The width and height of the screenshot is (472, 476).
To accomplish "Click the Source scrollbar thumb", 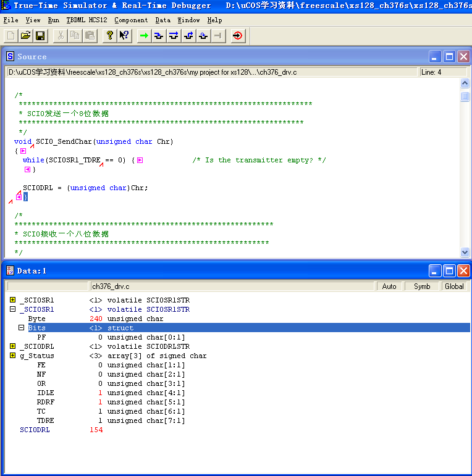I will tap(465, 96).
